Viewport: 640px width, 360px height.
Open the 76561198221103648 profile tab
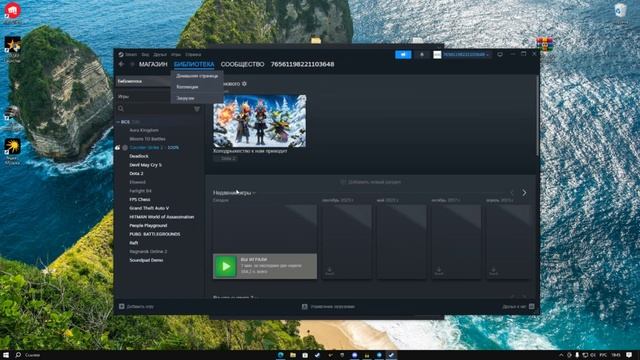click(302, 64)
